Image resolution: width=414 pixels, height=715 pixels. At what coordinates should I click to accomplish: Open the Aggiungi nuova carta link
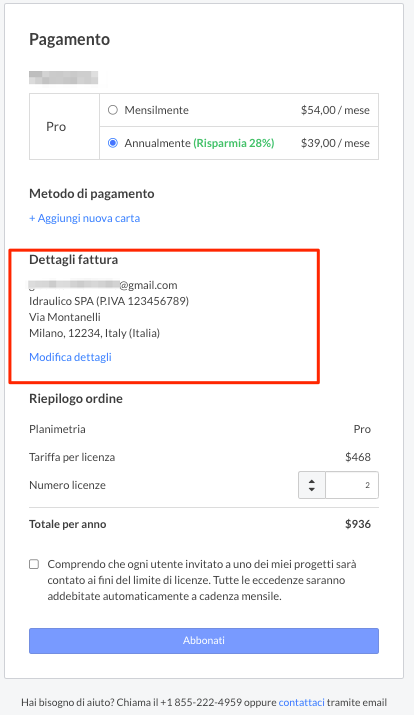click(84, 218)
